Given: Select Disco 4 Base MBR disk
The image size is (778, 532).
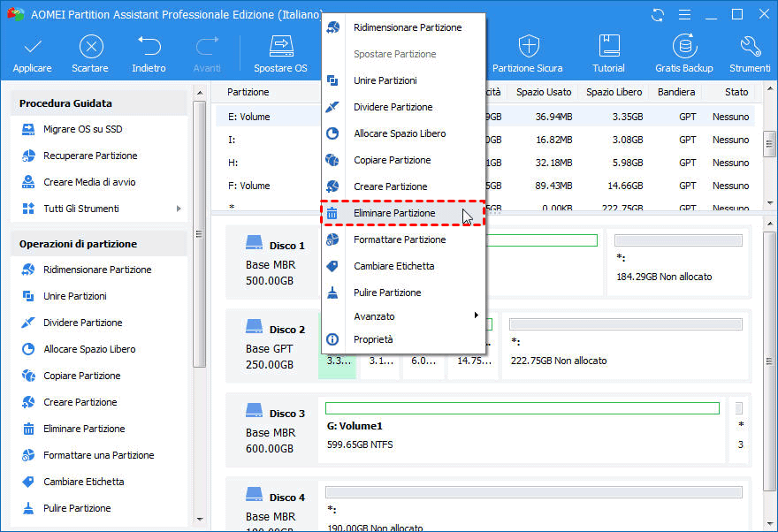Looking at the screenshot, I should (x=274, y=505).
